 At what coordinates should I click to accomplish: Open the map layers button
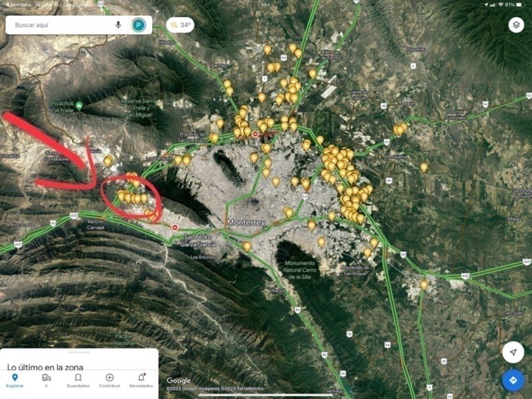click(516, 25)
